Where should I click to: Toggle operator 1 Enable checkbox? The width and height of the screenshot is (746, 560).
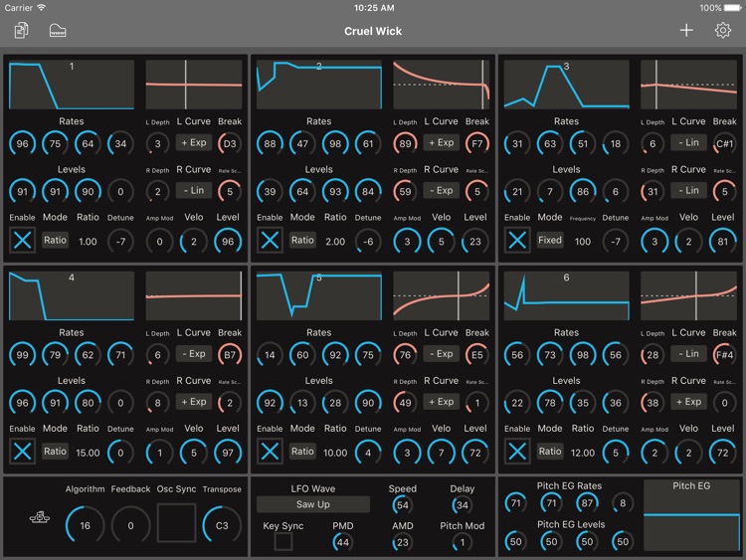(22, 240)
